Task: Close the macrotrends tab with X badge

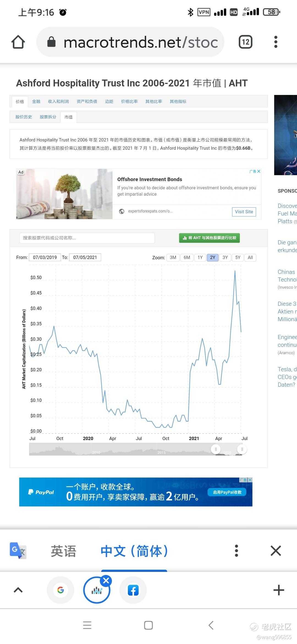Action: 106,581
